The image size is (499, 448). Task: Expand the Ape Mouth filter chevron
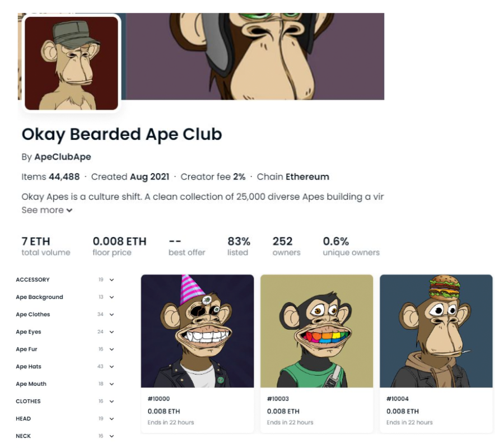point(112,384)
